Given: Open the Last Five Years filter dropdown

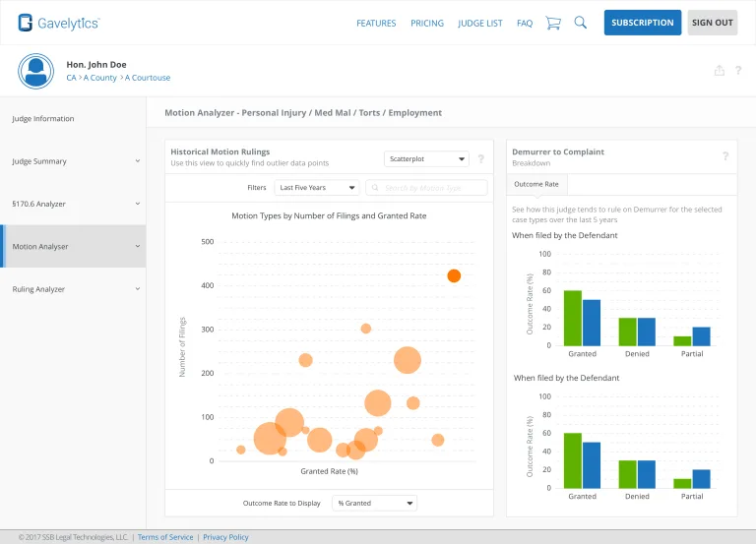Looking at the screenshot, I should coord(316,187).
